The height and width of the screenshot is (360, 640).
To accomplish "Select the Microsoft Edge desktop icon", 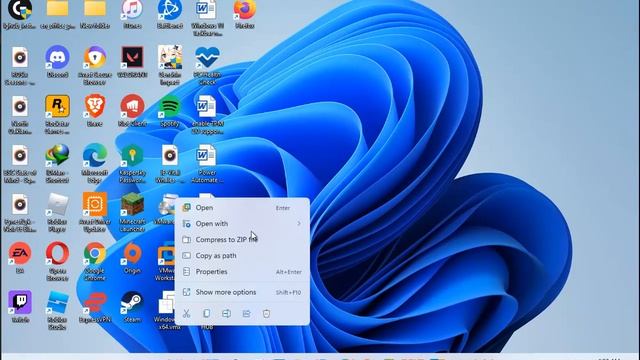I will tap(95, 163).
